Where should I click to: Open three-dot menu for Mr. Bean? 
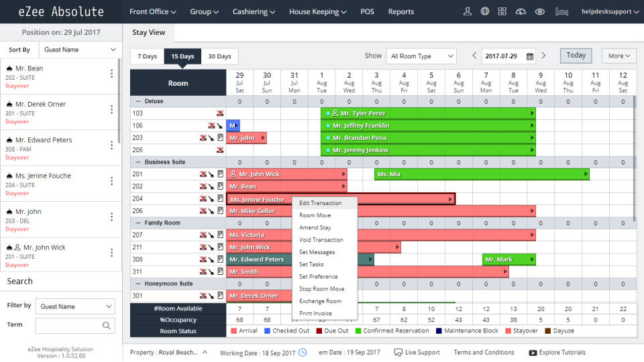click(111, 73)
